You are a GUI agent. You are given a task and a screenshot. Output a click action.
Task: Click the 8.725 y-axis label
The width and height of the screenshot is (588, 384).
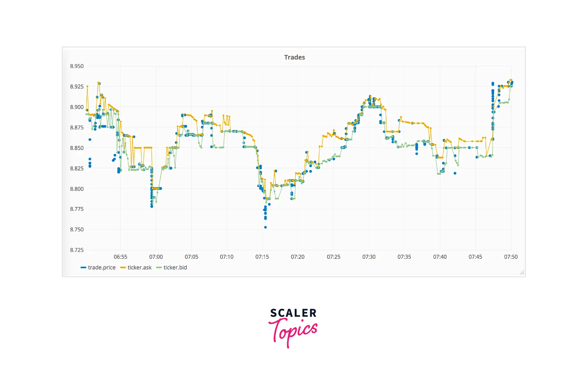point(77,250)
